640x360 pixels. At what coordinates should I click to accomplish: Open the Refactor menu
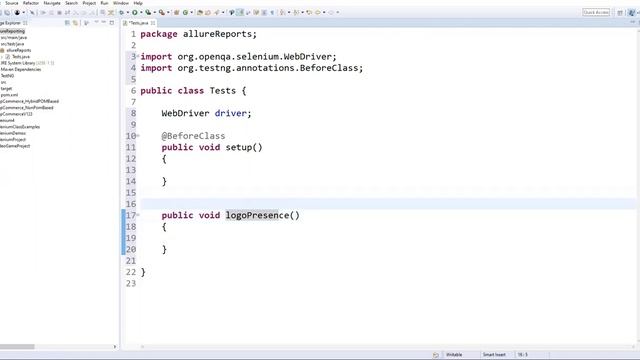pos(31,3)
